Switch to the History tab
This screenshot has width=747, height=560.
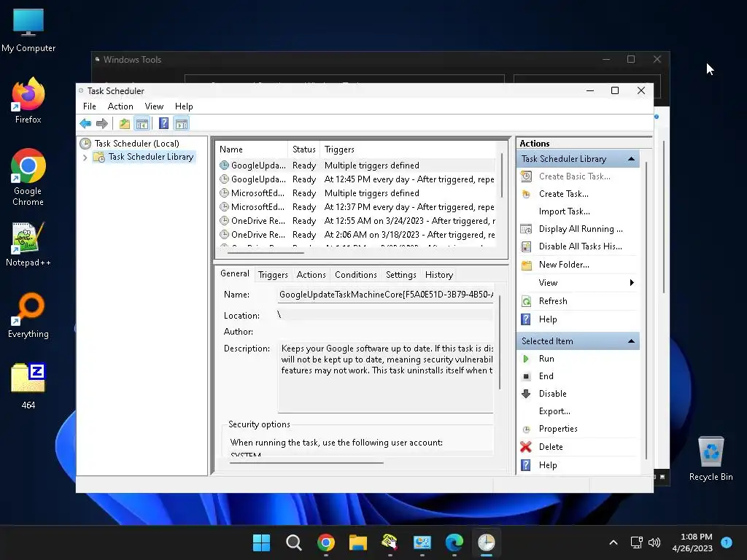438,275
